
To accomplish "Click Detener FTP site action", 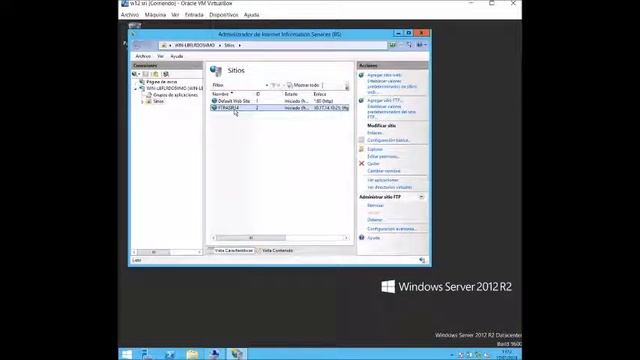I will click(375, 220).
